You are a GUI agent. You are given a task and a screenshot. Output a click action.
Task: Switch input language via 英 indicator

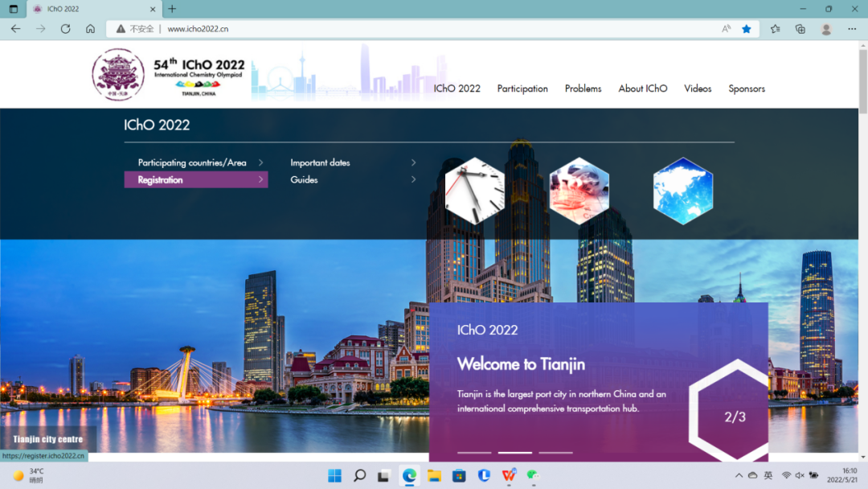pyautogui.click(x=768, y=475)
